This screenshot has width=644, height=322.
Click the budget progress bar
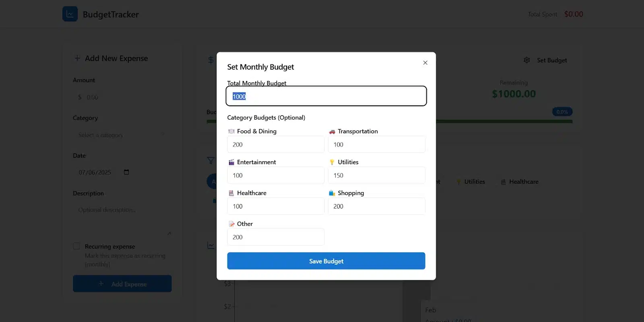pos(504,121)
